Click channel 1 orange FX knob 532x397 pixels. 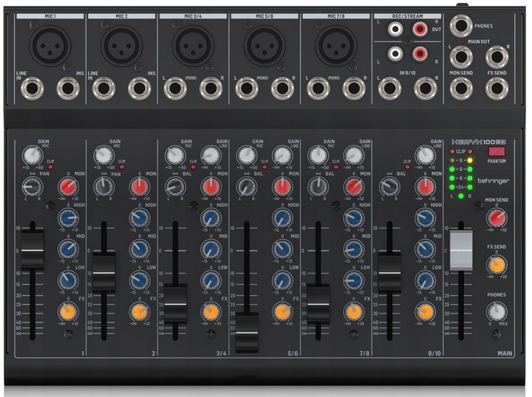(x=68, y=312)
